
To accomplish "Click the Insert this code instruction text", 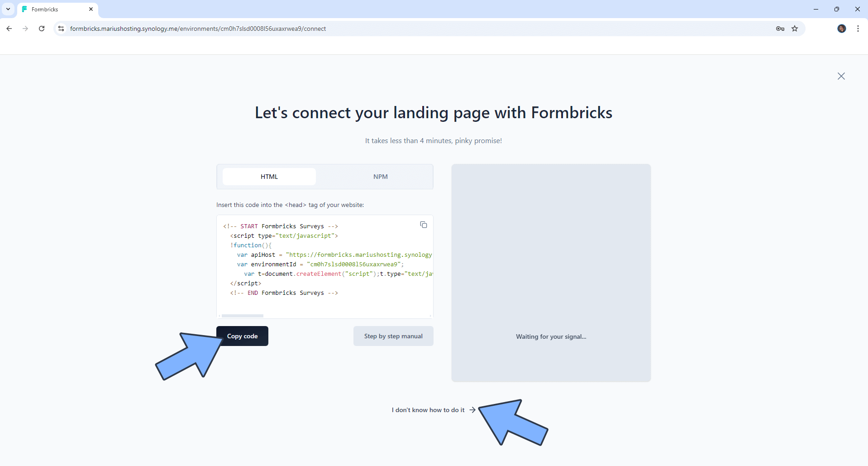I will pos(290,205).
